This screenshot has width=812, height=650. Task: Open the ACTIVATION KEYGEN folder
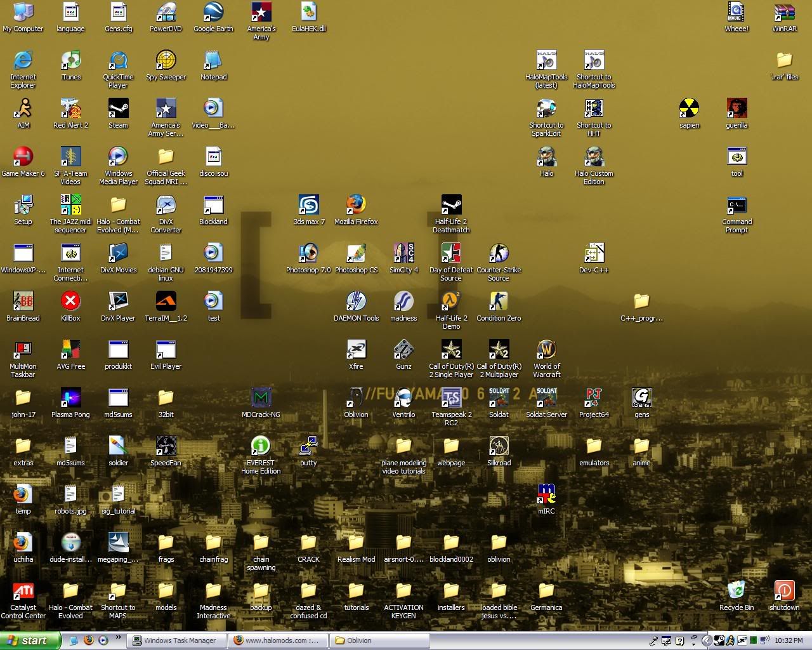pyautogui.click(x=403, y=600)
